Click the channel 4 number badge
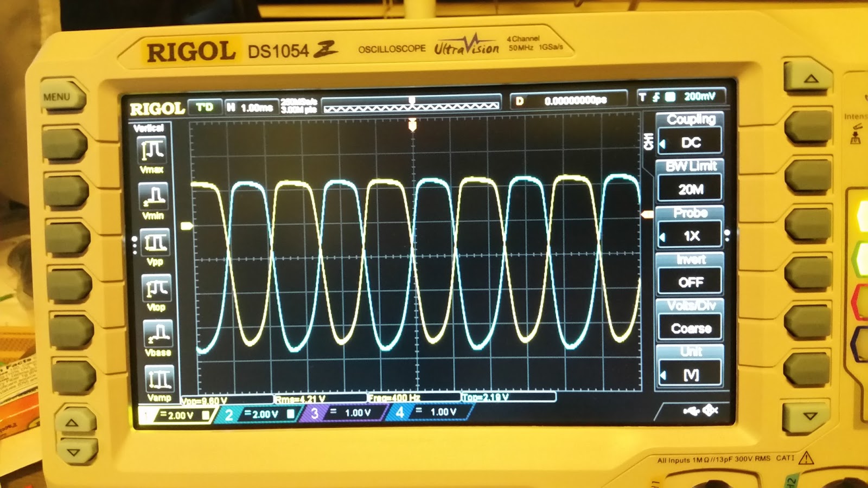Screen dimensions: 868x488 coord(400,413)
